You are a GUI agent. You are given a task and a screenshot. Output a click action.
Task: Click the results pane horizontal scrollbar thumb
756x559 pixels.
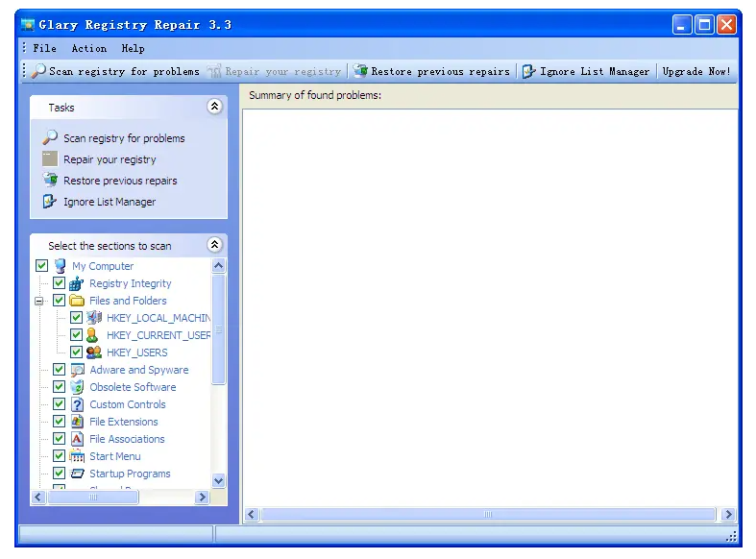pos(488,514)
